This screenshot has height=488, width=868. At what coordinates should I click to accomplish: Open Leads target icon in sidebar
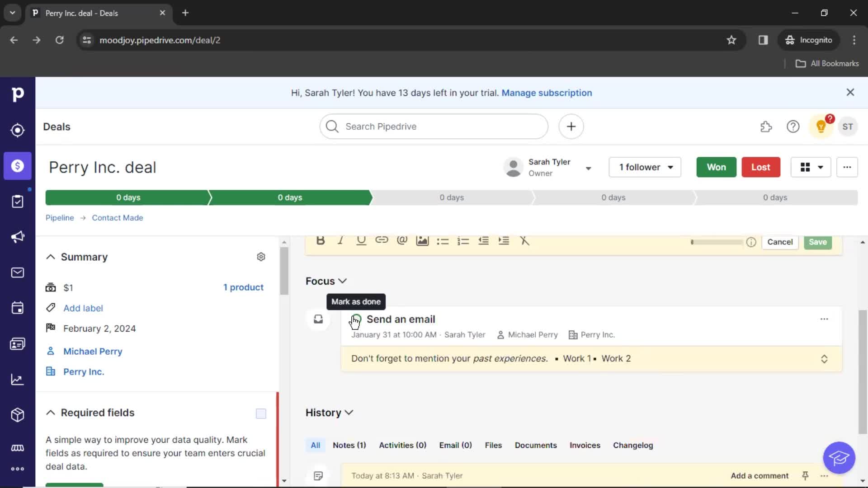[x=18, y=130]
